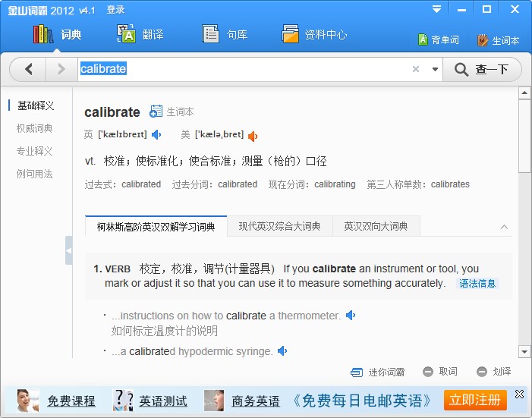Click the 《免费每日电邮英语》 banner text
Image resolution: width=532 pixels, height=418 pixels.
point(362,401)
